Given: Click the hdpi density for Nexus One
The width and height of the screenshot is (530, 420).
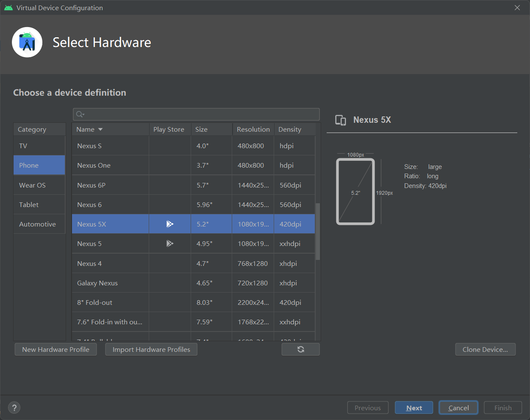Looking at the screenshot, I should coord(294,165).
